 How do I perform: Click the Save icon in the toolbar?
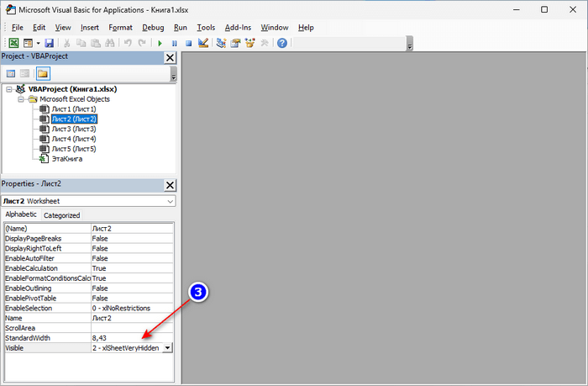49,43
